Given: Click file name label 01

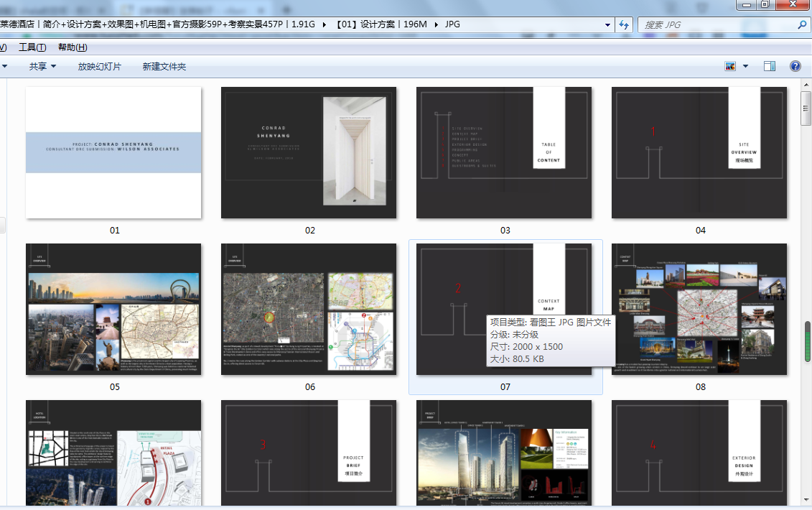Looking at the screenshot, I should tap(114, 230).
